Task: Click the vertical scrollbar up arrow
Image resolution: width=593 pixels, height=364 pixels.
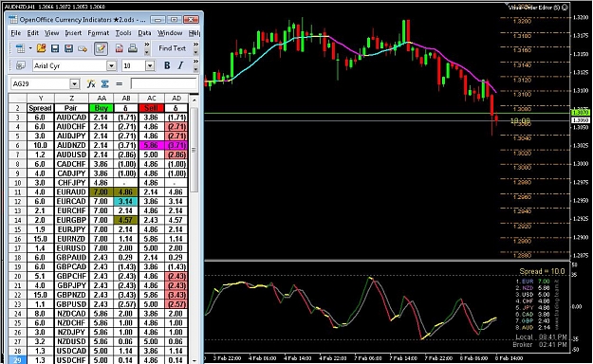Action: click(x=194, y=100)
